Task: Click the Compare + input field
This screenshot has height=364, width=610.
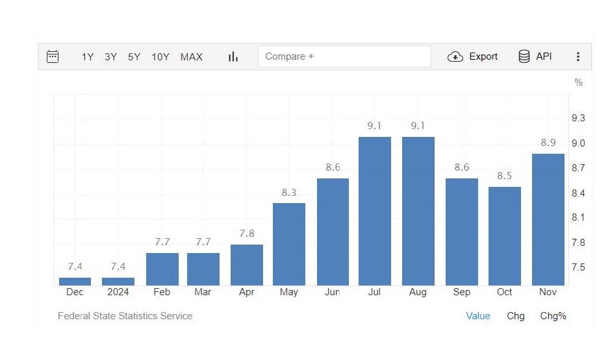Action: click(x=344, y=56)
